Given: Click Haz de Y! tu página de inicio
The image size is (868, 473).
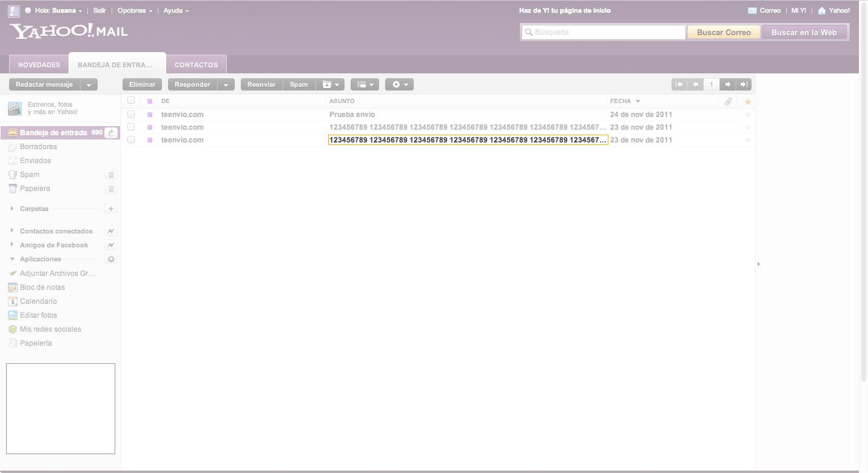Looking at the screenshot, I should click(x=565, y=11).
